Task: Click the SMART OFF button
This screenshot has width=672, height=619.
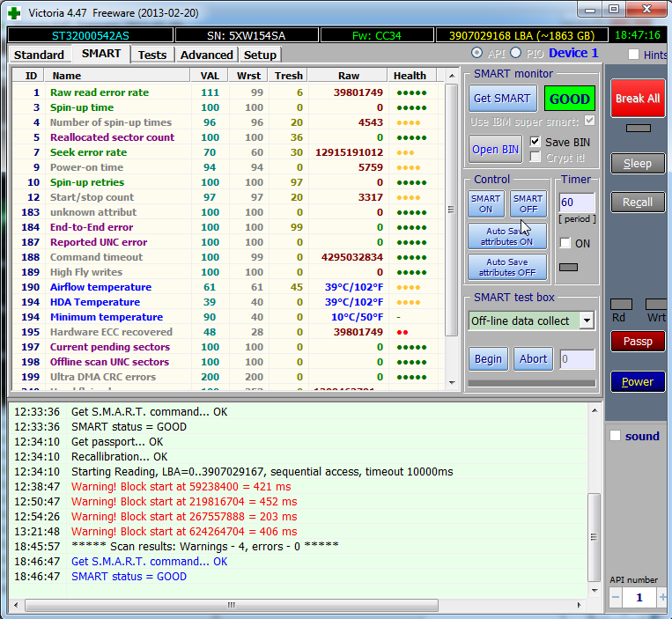Action: 528,204
